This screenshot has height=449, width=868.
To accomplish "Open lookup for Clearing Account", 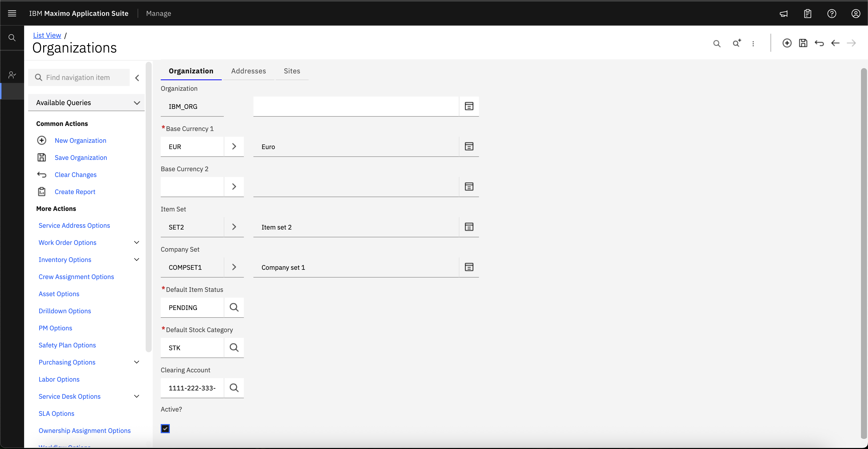I will 234,388.
